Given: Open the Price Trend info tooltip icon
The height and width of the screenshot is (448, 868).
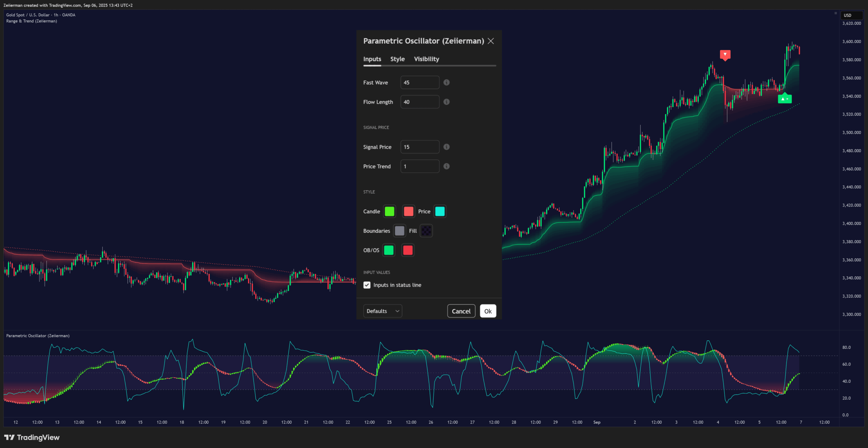Looking at the screenshot, I should point(447,166).
